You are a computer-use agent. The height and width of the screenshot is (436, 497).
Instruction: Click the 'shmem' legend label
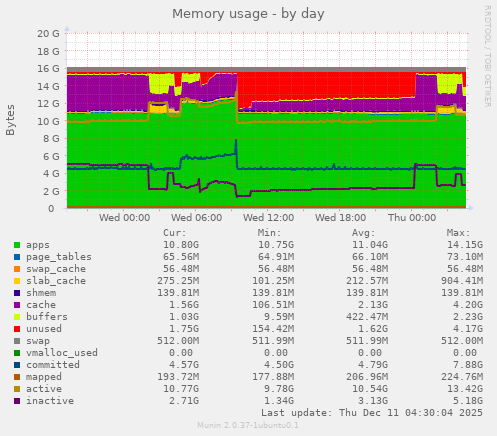[x=41, y=293]
